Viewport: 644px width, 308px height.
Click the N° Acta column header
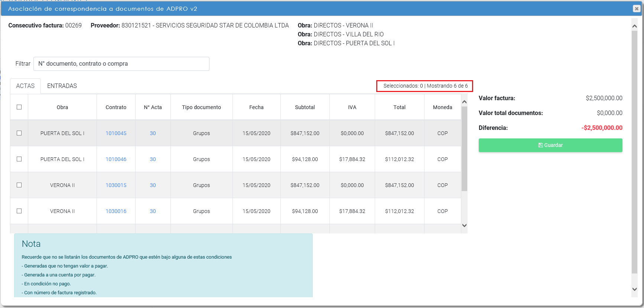click(153, 107)
